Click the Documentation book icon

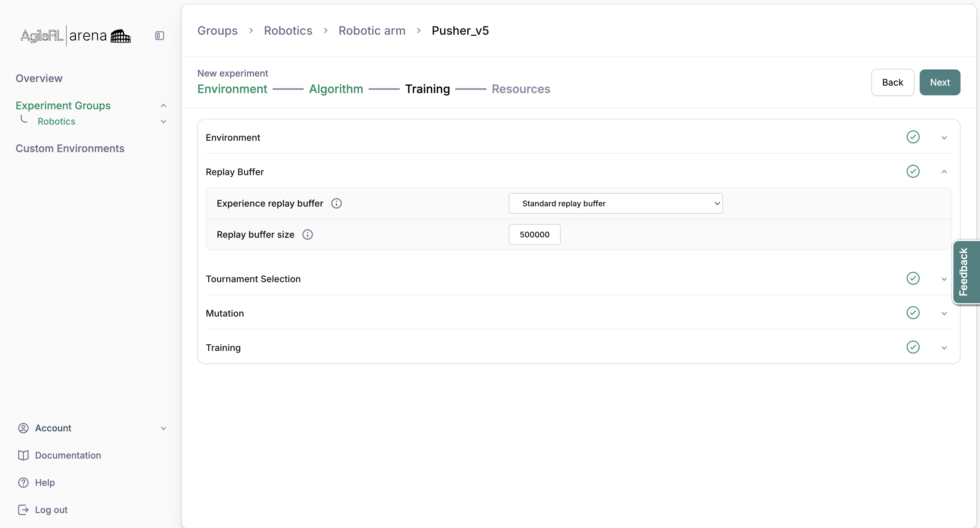[23, 455]
